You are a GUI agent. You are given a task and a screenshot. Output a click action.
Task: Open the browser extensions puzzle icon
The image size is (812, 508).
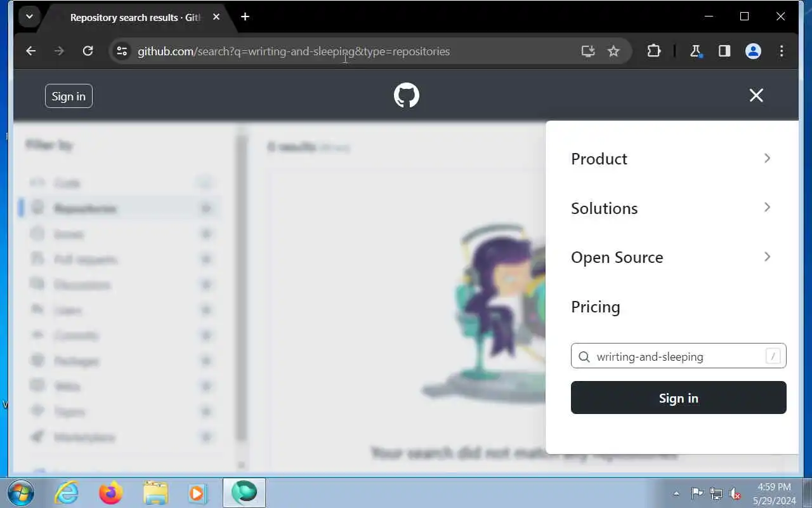tap(654, 51)
